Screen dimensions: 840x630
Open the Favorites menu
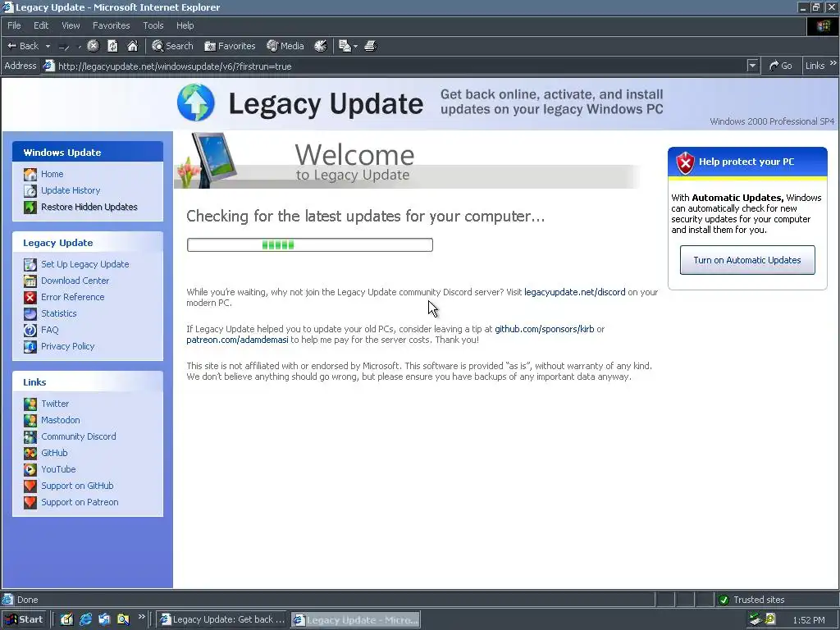[111, 25]
